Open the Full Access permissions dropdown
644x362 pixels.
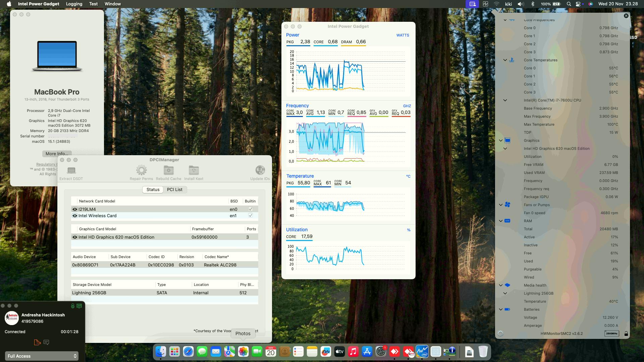pos(42,356)
